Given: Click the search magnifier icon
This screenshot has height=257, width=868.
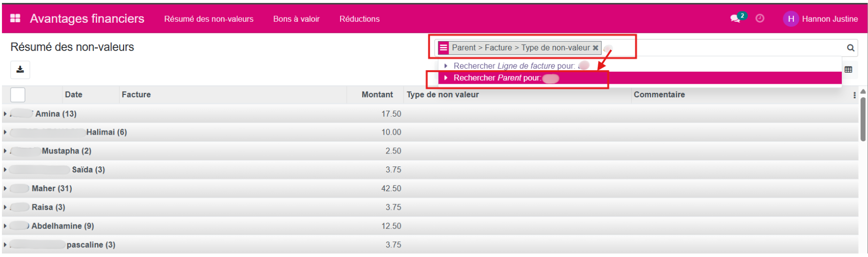Looking at the screenshot, I should (x=850, y=47).
